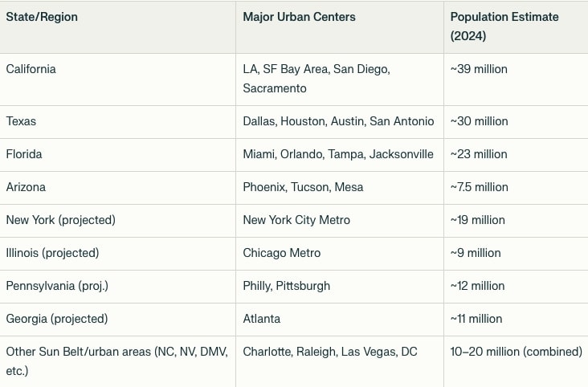Select the ~39 million population cell
The width and height of the screenshot is (588, 387).
point(480,69)
